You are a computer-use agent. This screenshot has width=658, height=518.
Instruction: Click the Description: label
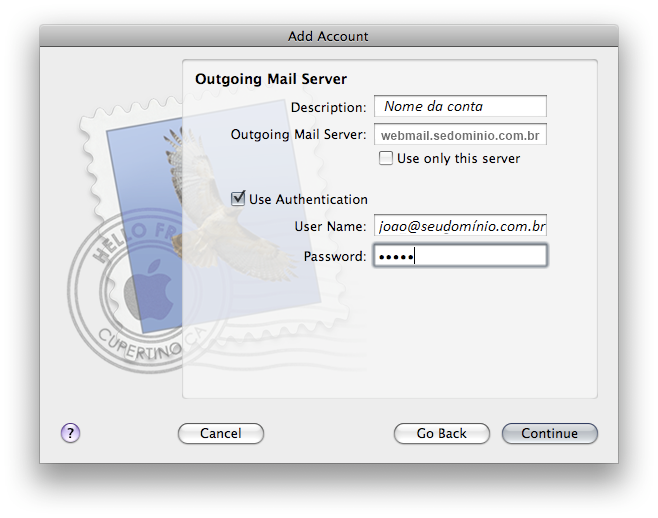329,107
